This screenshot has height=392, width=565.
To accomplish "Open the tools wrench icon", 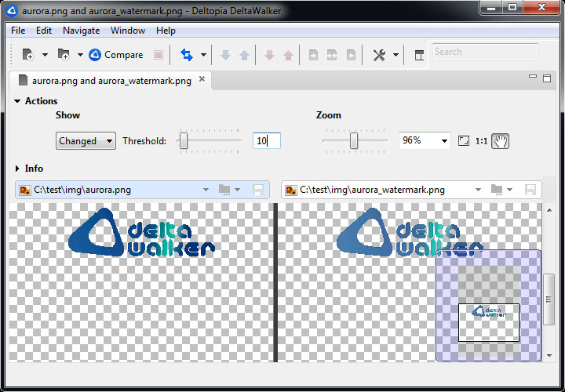I will tap(379, 55).
